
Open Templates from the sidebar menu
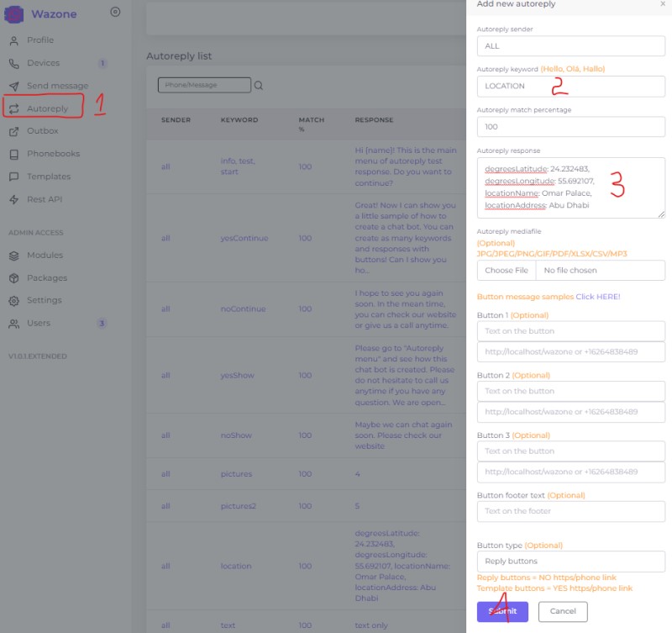point(49,177)
